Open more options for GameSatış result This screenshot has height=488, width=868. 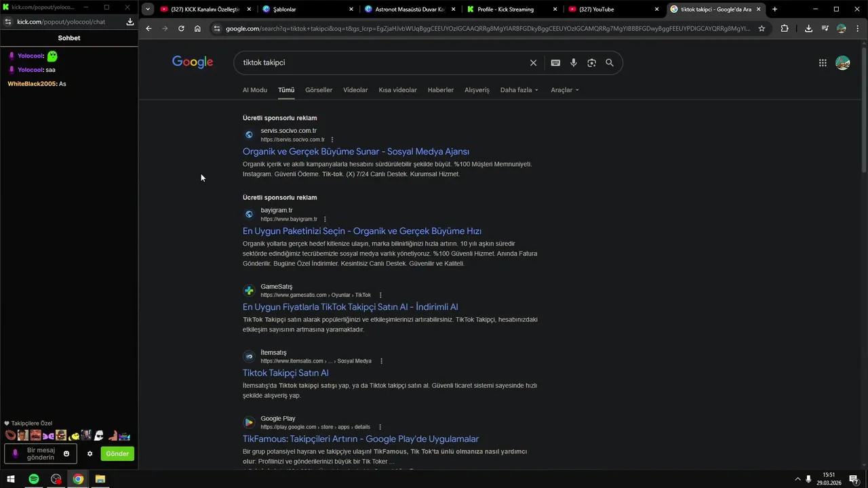(380, 295)
